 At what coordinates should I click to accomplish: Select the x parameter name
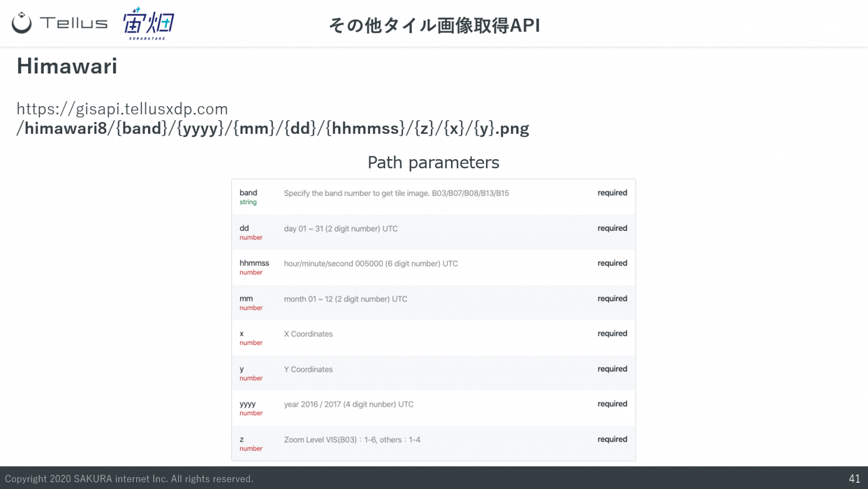(242, 334)
